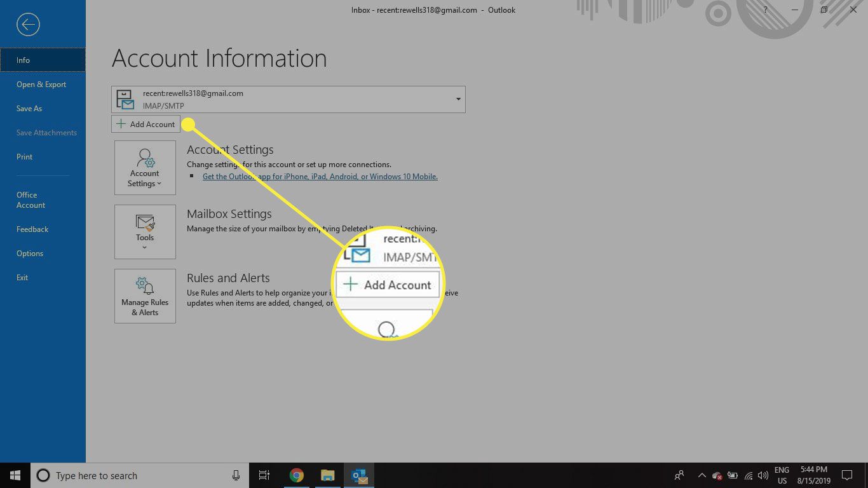Screen dimensions: 868x488
Task: Open the Account Settings dropdown button
Action: tap(145, 168)
